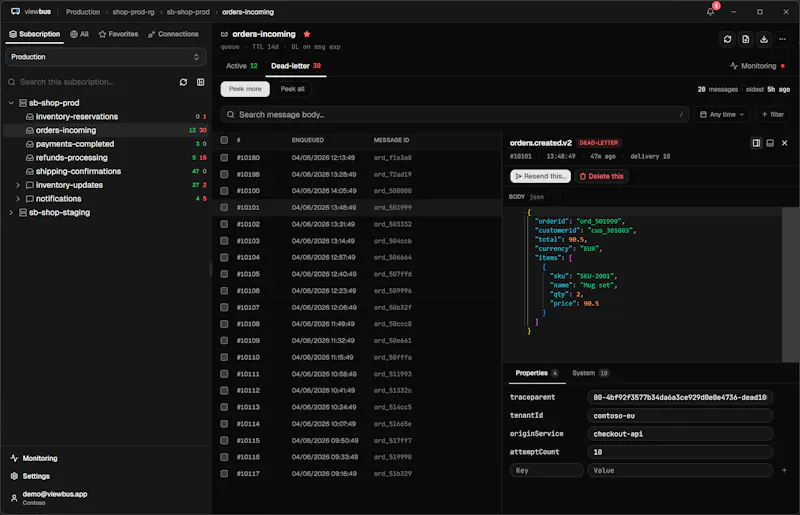Click the Delete this button
This screenshot has width=800, height=515.
602,176
